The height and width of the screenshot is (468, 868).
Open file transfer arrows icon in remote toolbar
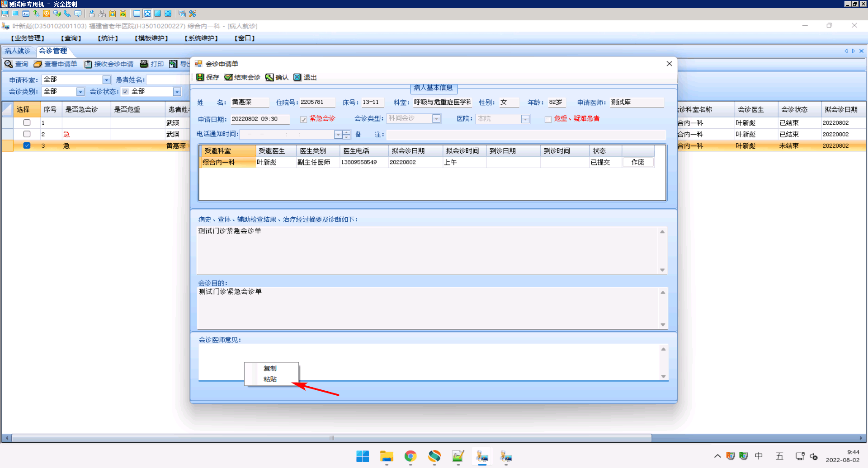pos(36,14)
